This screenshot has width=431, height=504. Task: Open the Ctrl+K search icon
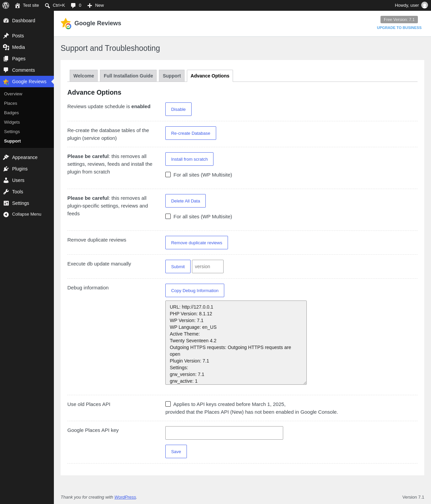coord(47,6)
